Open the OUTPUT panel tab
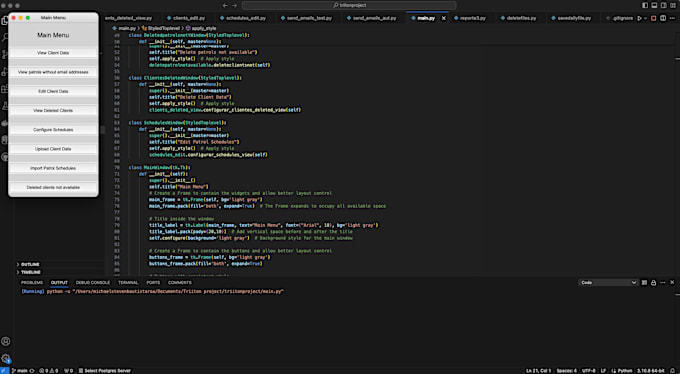This screenshot has height=374, width=680. point(59,282)
